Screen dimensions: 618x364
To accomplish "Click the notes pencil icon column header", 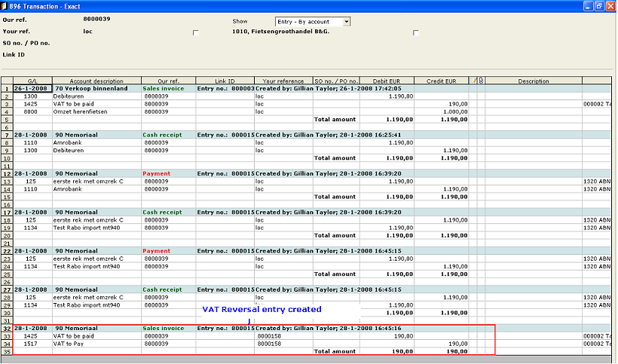I will tap(473, 81).
